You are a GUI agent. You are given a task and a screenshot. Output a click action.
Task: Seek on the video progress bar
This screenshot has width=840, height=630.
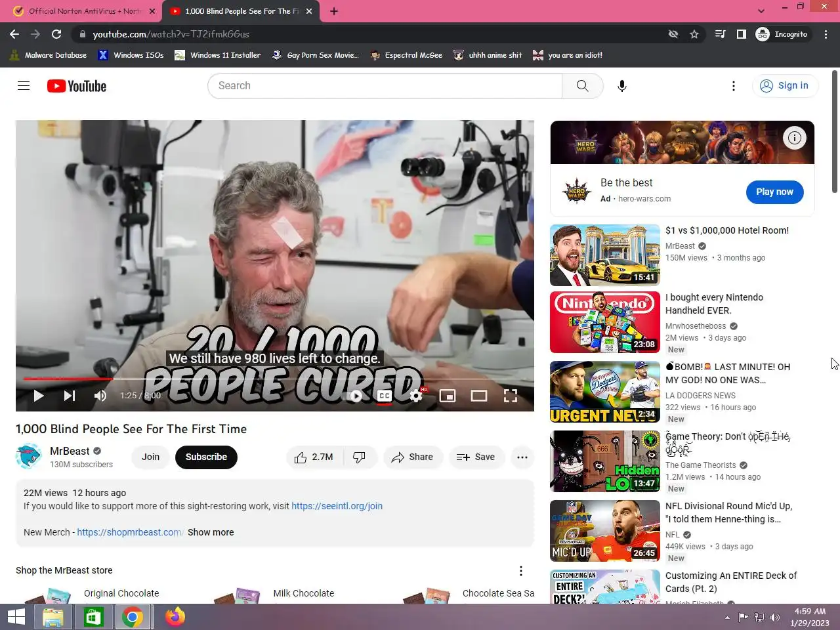coord(275,379)
